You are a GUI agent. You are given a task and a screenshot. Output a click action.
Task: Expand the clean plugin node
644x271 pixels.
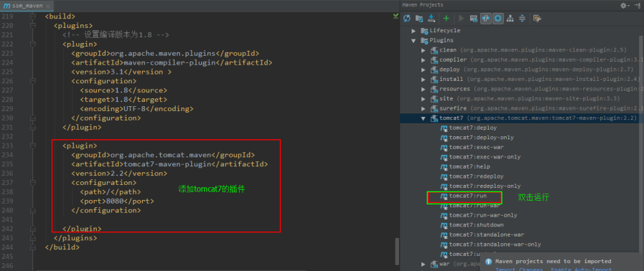coord(424,50)
